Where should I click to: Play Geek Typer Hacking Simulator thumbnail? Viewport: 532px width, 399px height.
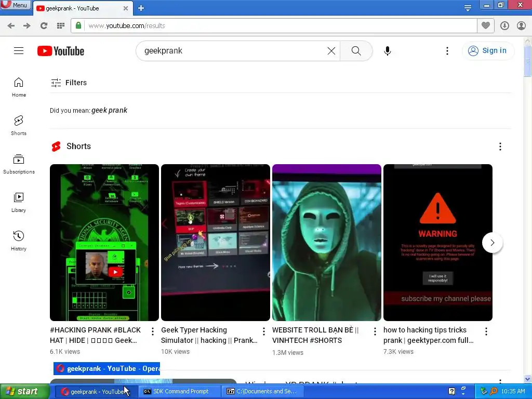[x=216, y=242]
